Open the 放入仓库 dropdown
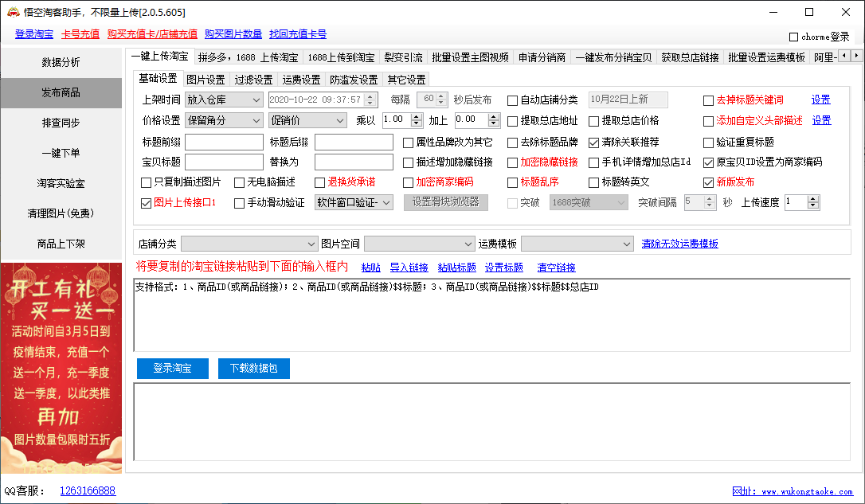Viewport: 865px width, 504px height. click(x=224, y=100)
